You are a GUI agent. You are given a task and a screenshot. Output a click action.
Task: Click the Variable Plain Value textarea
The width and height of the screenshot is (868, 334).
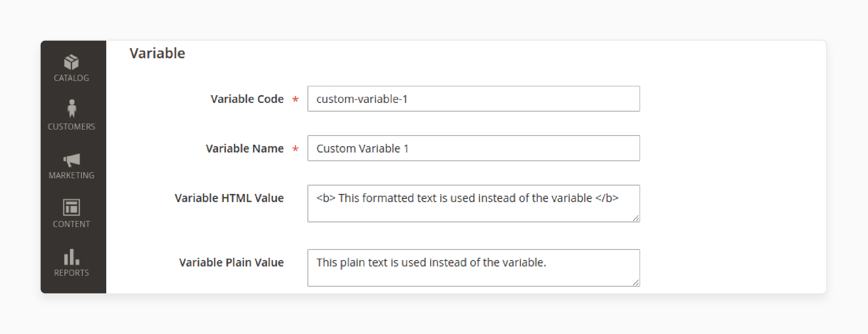click(x=473, y=268)
